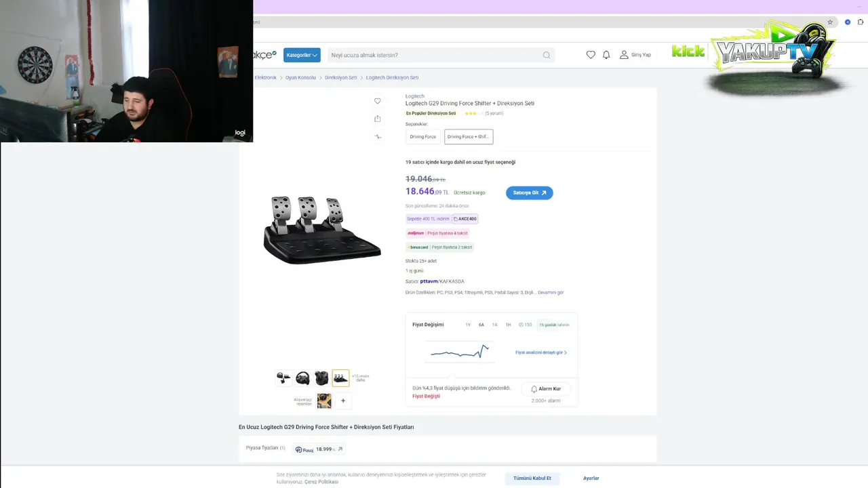Select the steering wheel thumbnail
Image resolution: width=868 pixels, height=488 pixels.
(302, 378)
